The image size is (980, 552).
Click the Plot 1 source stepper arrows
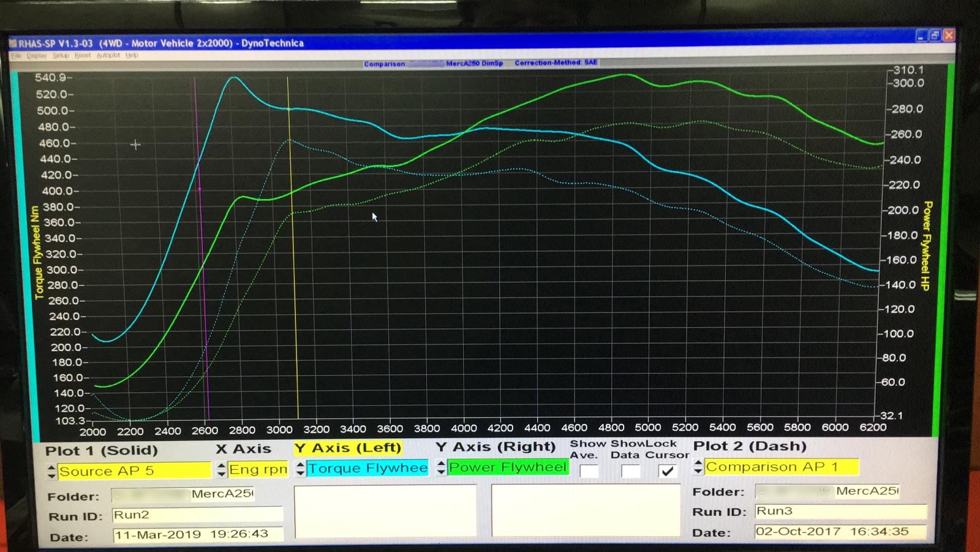pos(51,471)
